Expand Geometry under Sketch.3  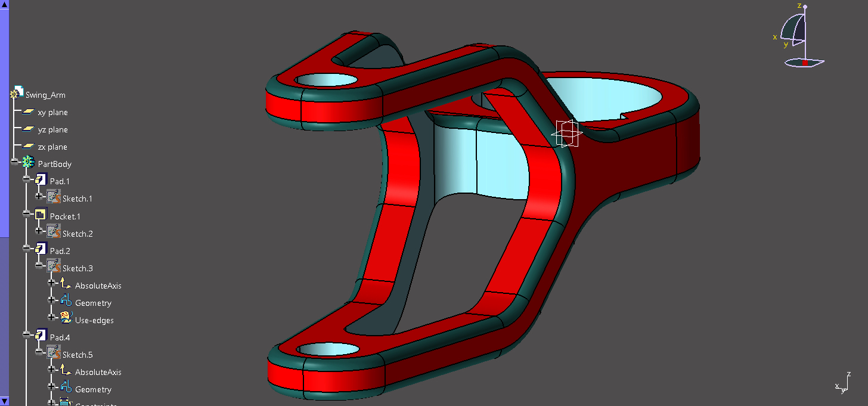tap(52, 300)
